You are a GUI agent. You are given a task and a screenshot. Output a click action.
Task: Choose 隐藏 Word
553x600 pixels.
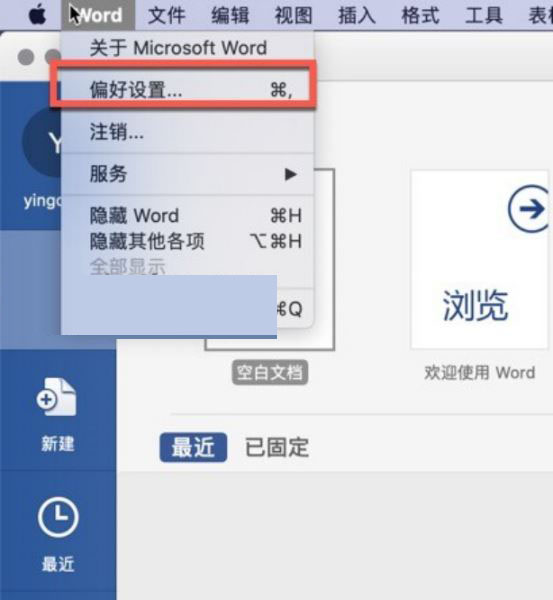[x=188, y=215]
